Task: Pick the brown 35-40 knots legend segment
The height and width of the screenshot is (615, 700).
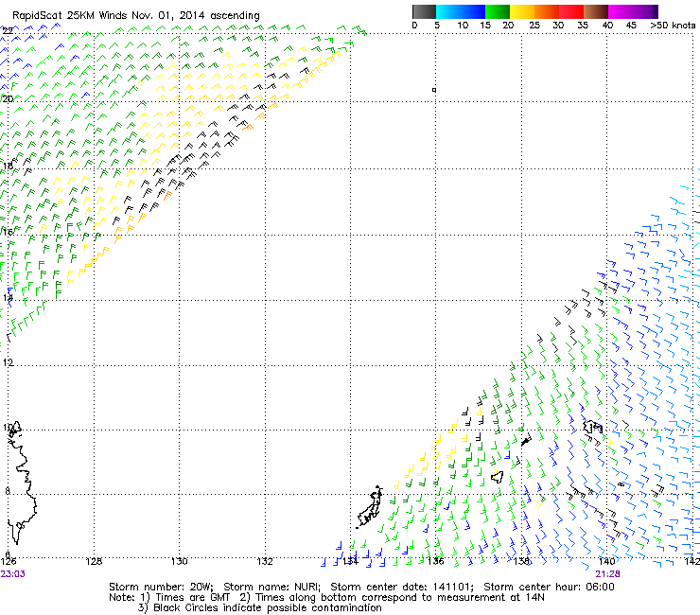Action: (596, 11)
